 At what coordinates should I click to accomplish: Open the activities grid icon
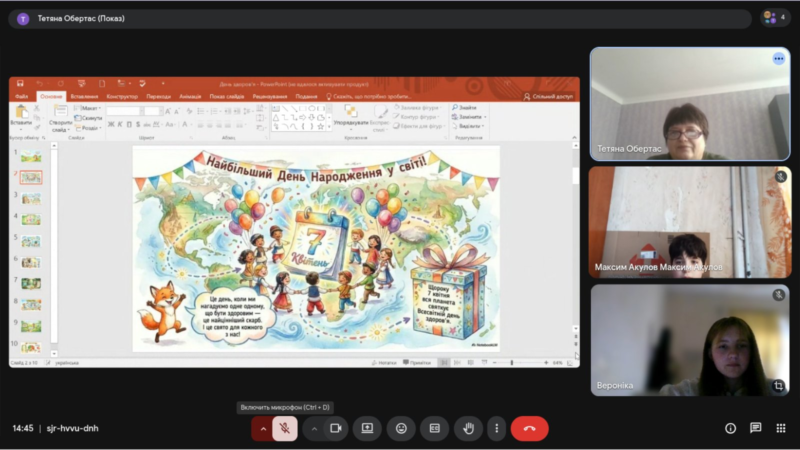pos(780,428)
